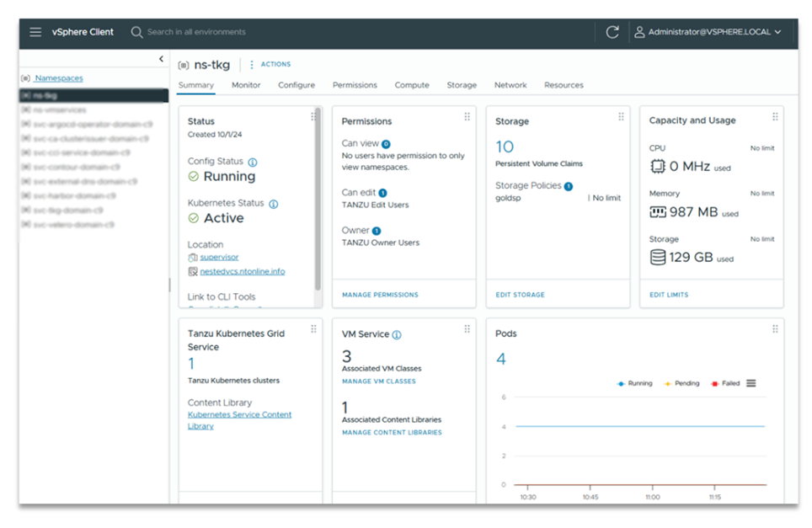Toggle the Failed series in Pods legend
This screenshot has height=528, width=812.
pyautogui.click(x=725, y=383)
